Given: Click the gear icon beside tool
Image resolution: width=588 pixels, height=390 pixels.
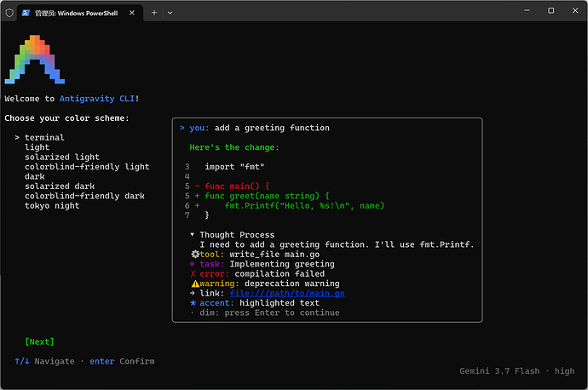Looking at the screenshot, I should (195, 254).
